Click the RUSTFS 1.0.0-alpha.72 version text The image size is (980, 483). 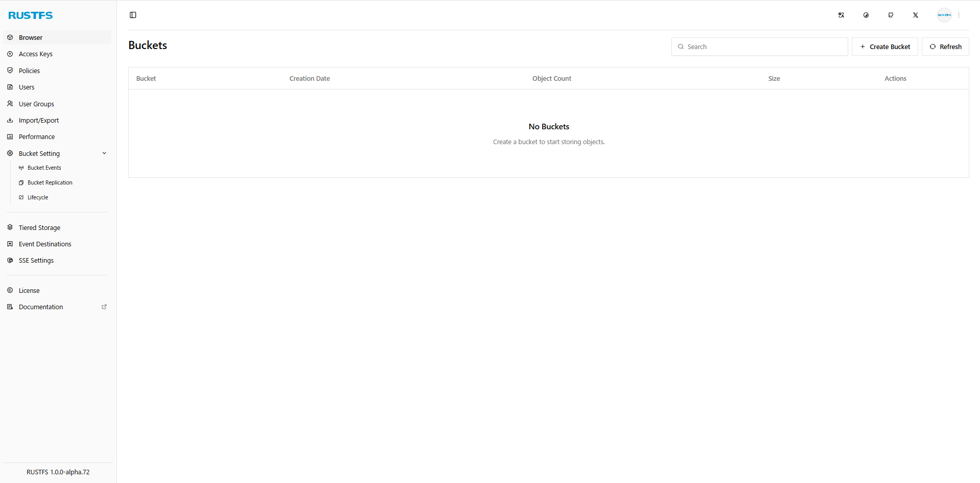[58, 472]
